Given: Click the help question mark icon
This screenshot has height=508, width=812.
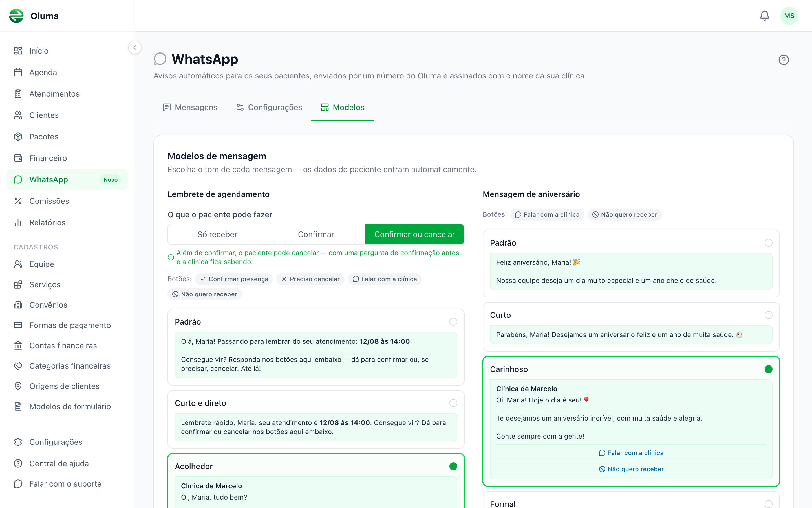Looking at the screenshot, I should pyautogui.click(x=784, y=60).
